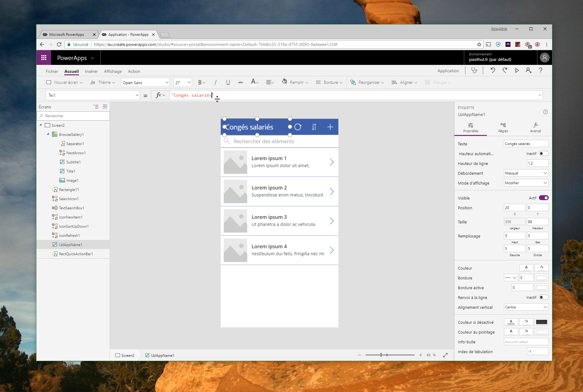583x392 pixels.
Task: Collapse the BrowseGallery1 tree node
Action: pyautogui.click(x=48, y=134)
